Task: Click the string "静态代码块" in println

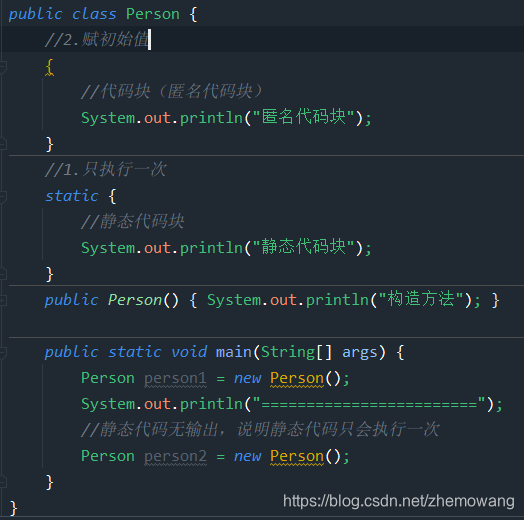Action: tap(303, 247)
